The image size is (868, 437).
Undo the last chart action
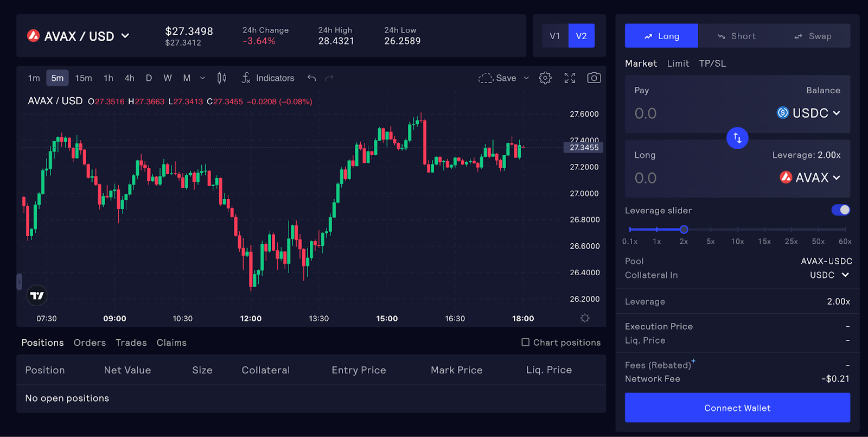[x=311, y=78]
